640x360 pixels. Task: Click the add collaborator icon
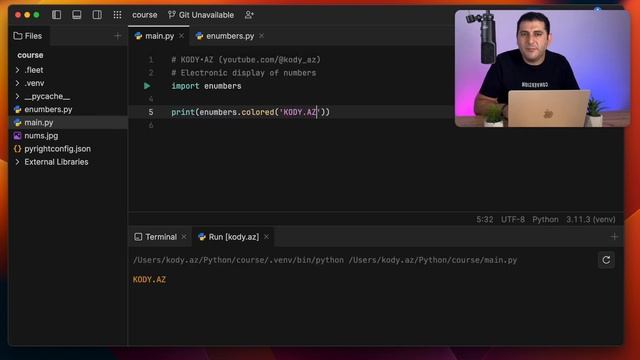pyautogui.click(x=249, y=15)
